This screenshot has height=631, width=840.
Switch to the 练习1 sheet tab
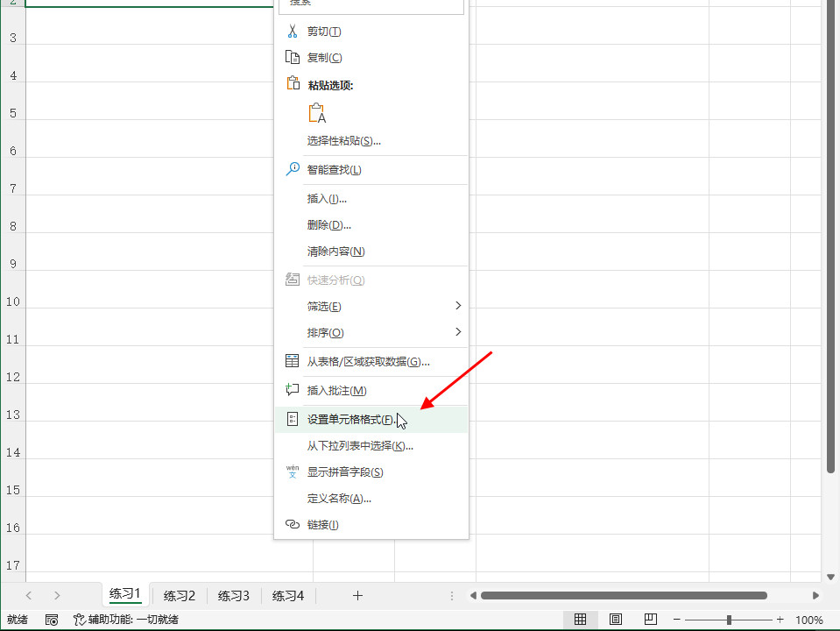coord(125,594)
